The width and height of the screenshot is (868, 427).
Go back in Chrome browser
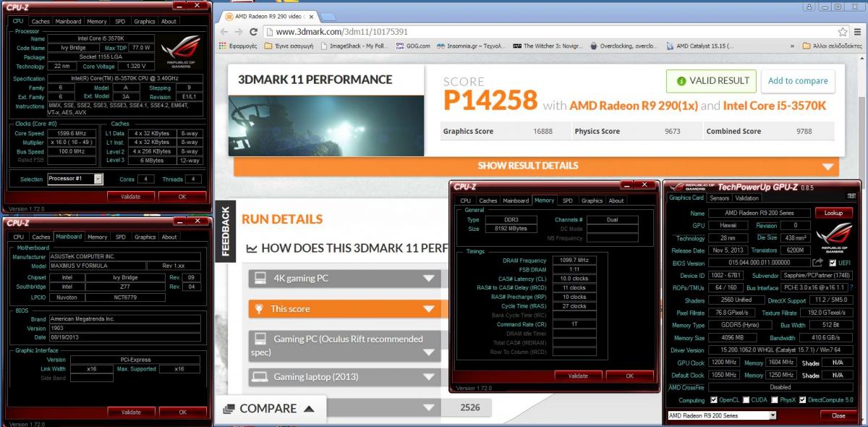tap(224, 31)
